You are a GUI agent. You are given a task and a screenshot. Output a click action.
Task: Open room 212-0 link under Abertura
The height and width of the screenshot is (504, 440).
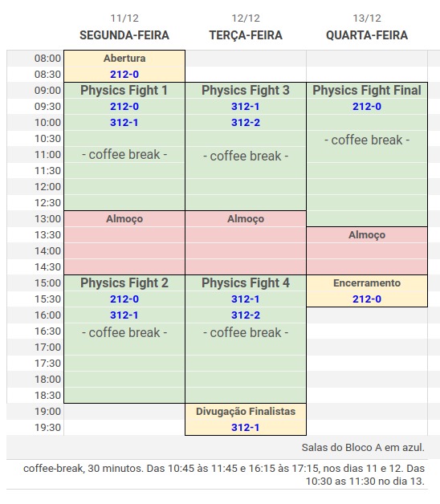[x=124, y=75]
